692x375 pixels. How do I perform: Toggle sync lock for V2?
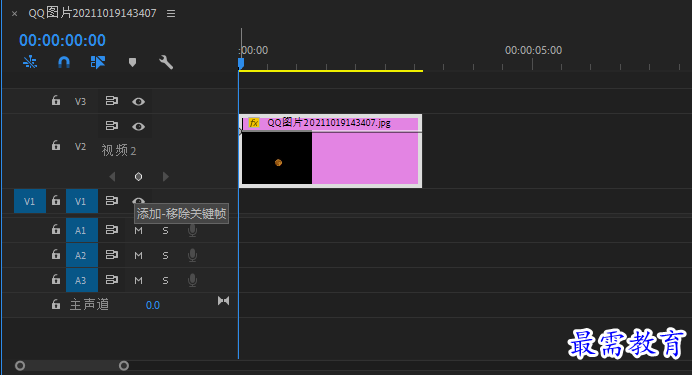point(112,126)
